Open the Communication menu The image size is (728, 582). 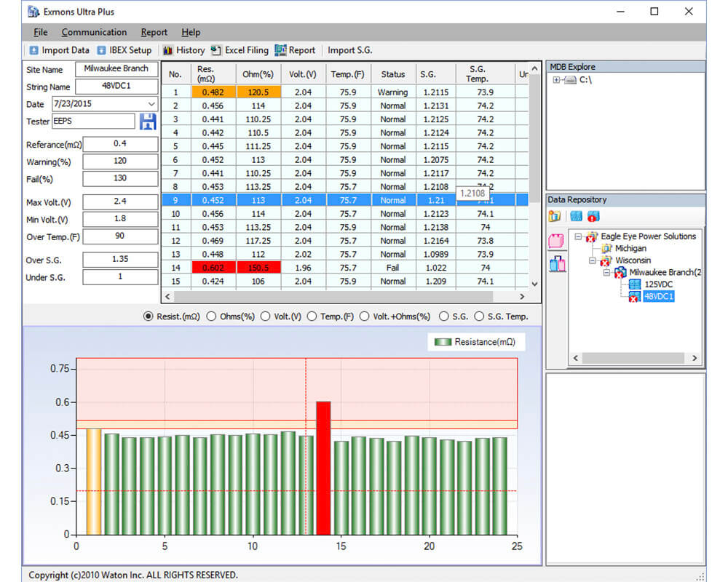pos(94,33)
